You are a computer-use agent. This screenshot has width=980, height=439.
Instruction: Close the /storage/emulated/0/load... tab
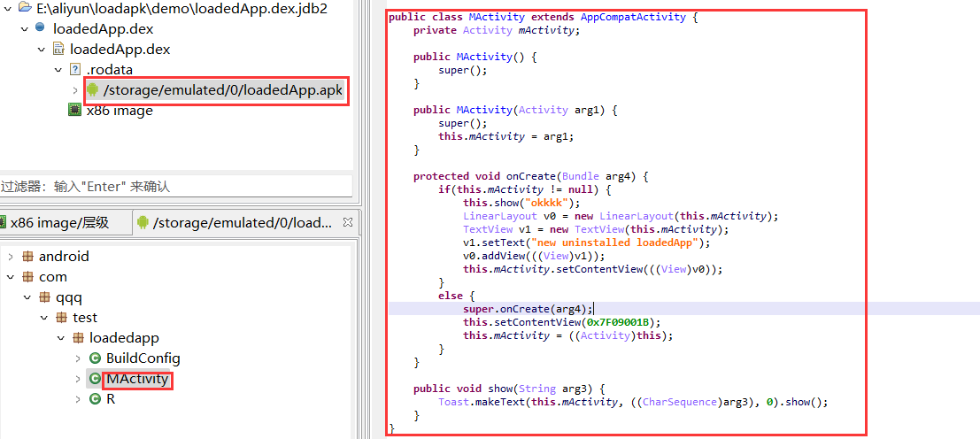[x=348, y=222]
